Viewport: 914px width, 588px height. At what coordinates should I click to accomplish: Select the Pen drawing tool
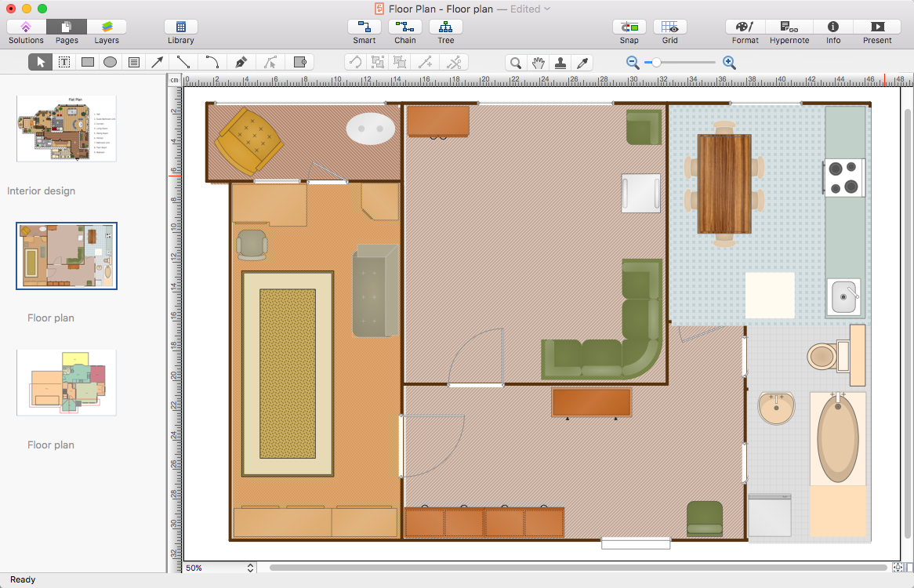coord(241,62)
